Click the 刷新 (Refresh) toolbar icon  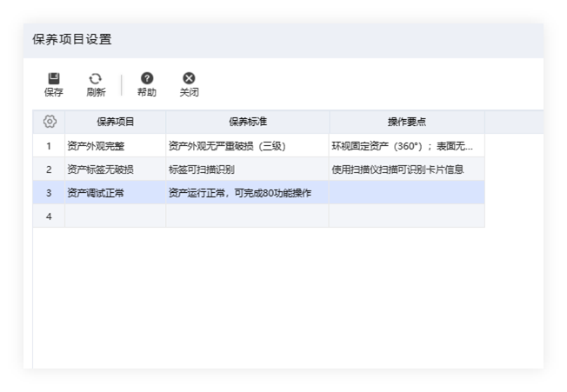(96, 83)
